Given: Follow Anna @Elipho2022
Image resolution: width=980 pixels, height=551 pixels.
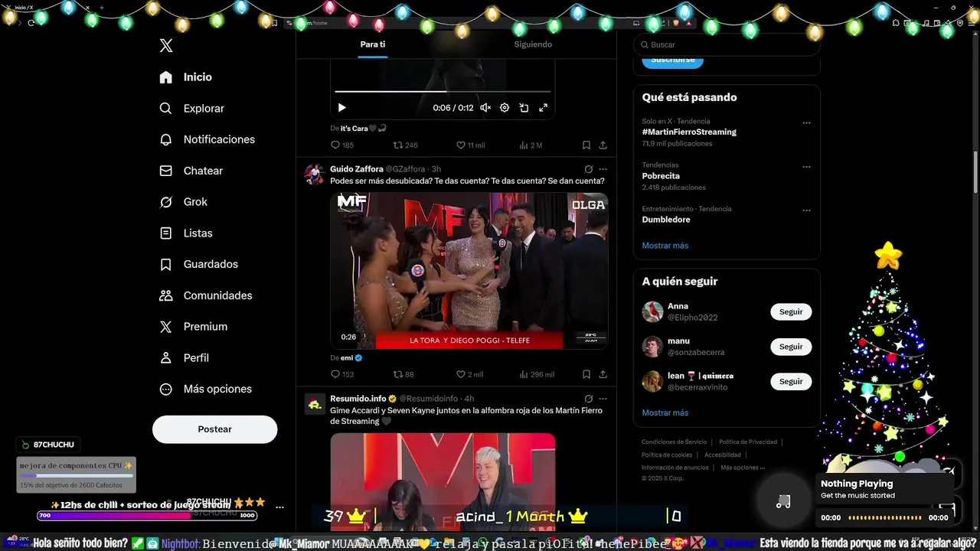Looking at the screenshot, I should tap(791, 312).
